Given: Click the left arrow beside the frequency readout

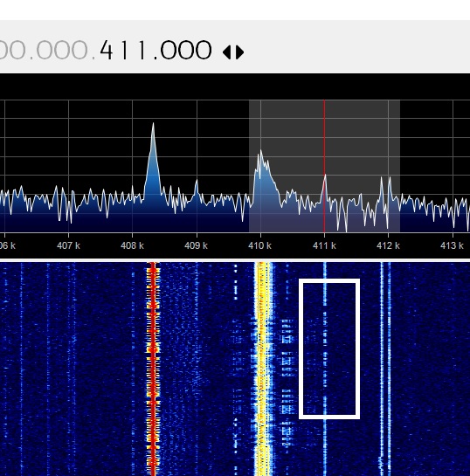Looking at the screenshot, I should (227, 52).
